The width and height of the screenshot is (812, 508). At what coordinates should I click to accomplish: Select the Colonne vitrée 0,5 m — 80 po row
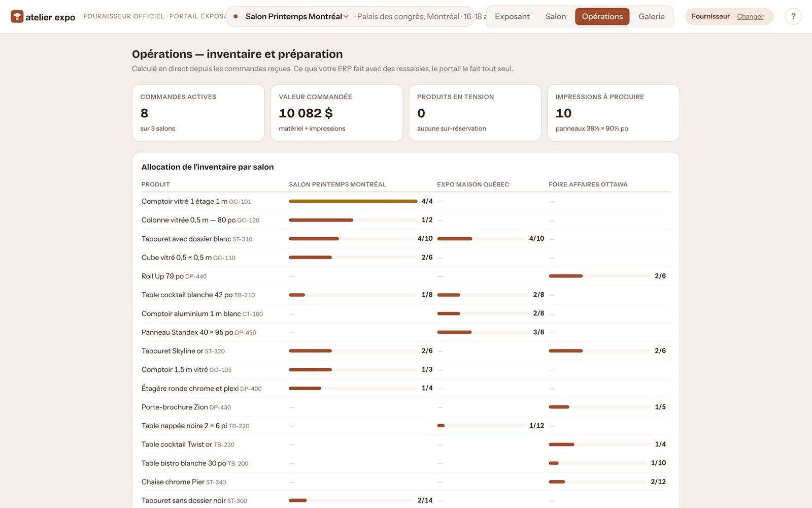pos(405,220)
